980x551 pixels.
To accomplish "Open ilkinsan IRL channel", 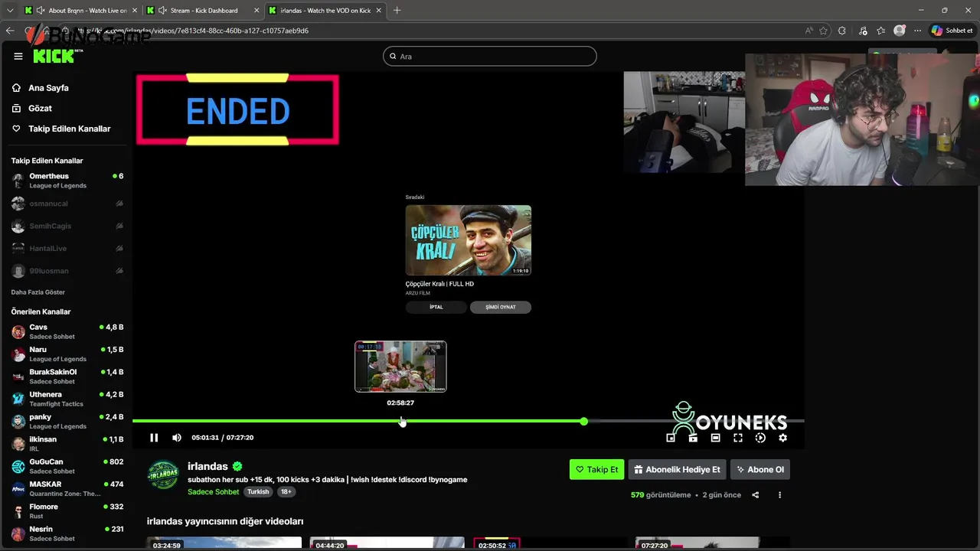I will coord(67,444).
